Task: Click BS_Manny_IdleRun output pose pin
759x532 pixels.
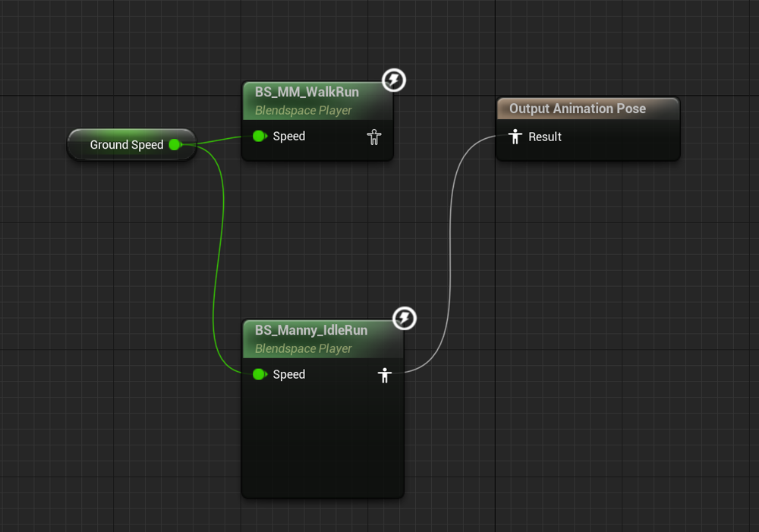Action: tap(385, 375)
